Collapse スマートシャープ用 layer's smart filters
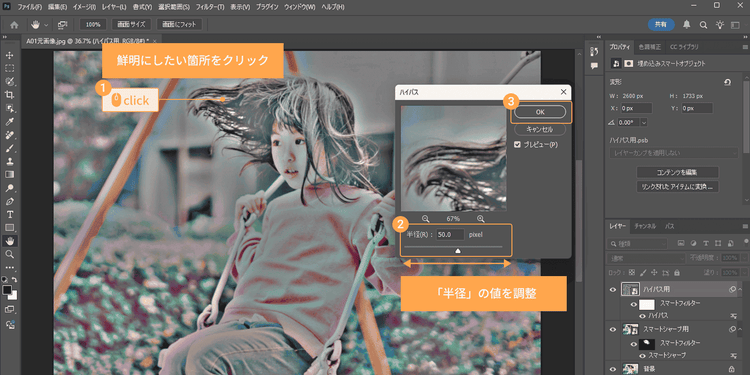This screenshot has height=375, width=750. (x=740, y=329)
